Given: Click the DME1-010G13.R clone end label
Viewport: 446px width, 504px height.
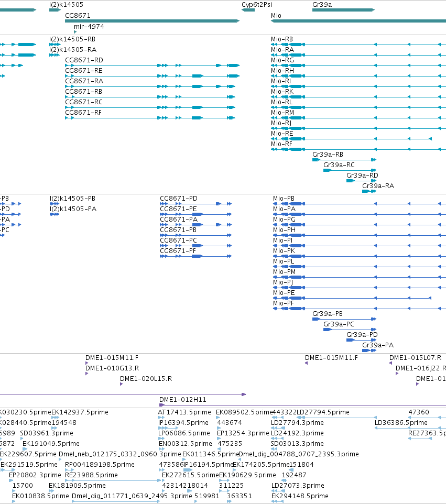Looking at the screenshot, I should [112, 368].
